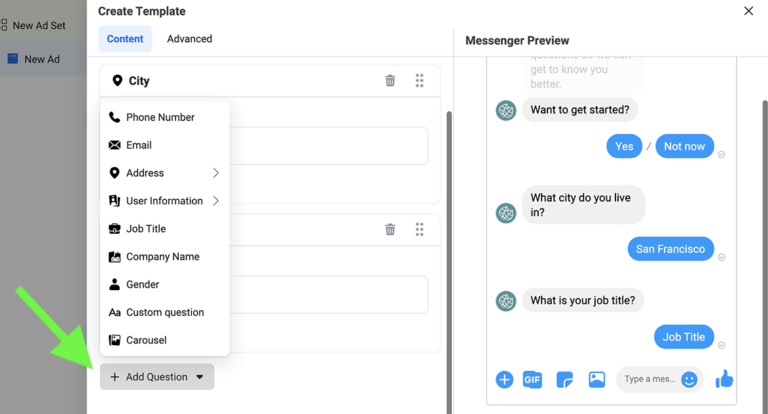The height and width of the screenshot is (414, 768).
Task: Click the City question text input box
Action: tap(328, 146)
